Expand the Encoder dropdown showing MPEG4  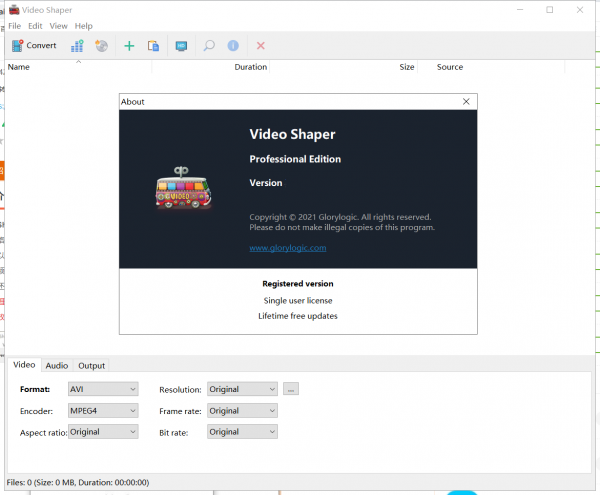click(x=103, y=411)
